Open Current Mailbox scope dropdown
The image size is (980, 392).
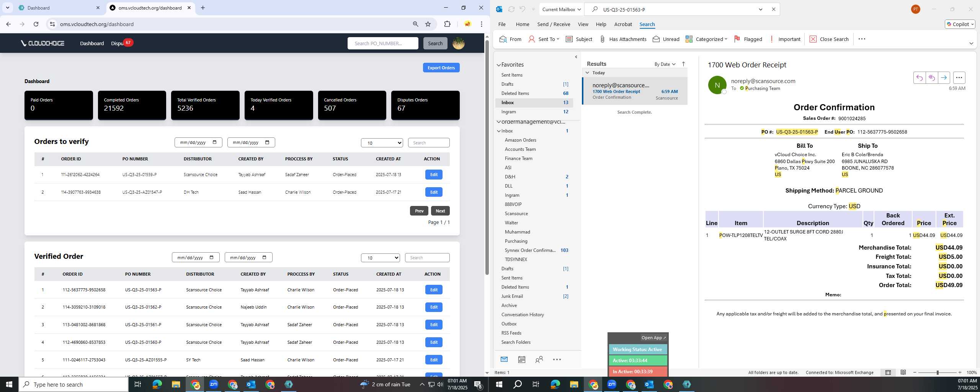[562, 9]
